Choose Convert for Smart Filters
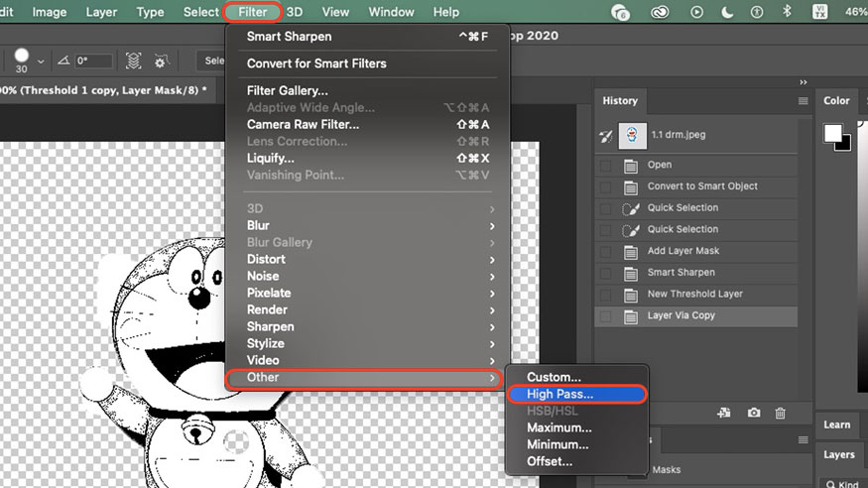This screenshot has width=868, height=488. [x=368, y=63]
